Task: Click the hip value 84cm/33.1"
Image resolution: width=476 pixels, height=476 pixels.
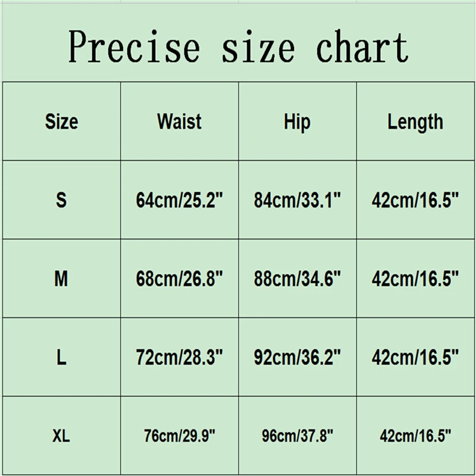Action: pos(297,201)
